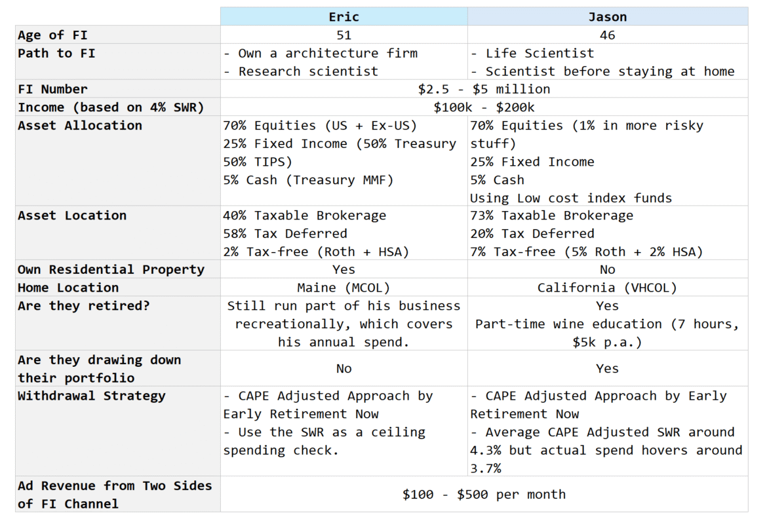Click the FI Number value $2.5 - $5 million
Screen dimensions: 767x532
(484, 89)
